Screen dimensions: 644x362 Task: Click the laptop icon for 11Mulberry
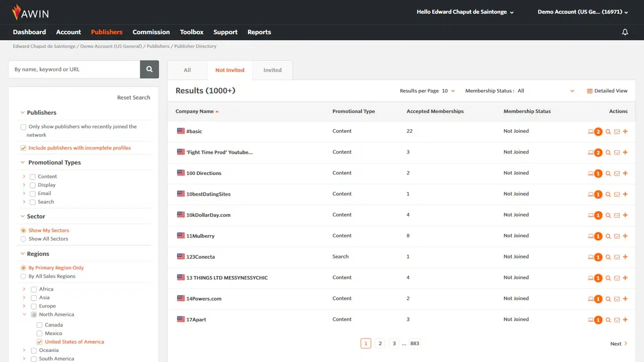[591, 236]
